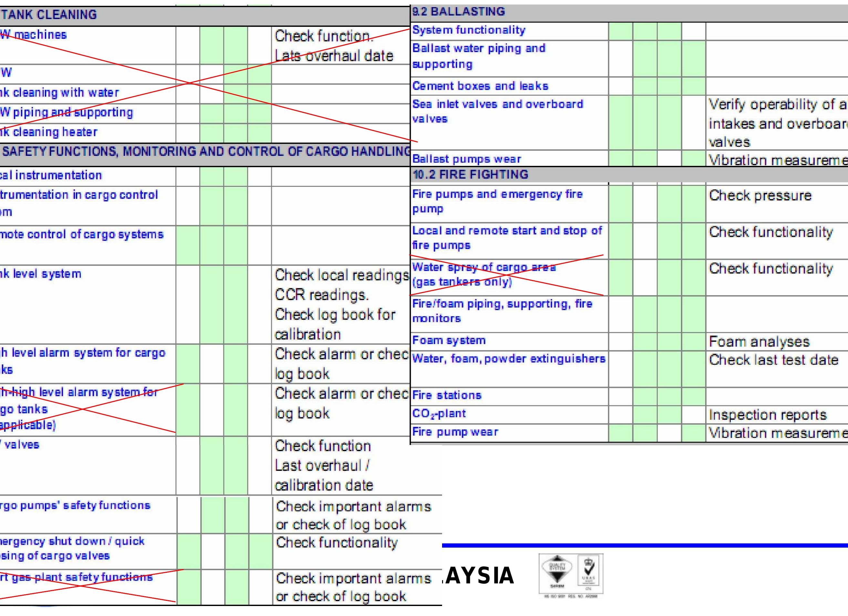Click the 'CO2-plant' row label

(439, 414)
